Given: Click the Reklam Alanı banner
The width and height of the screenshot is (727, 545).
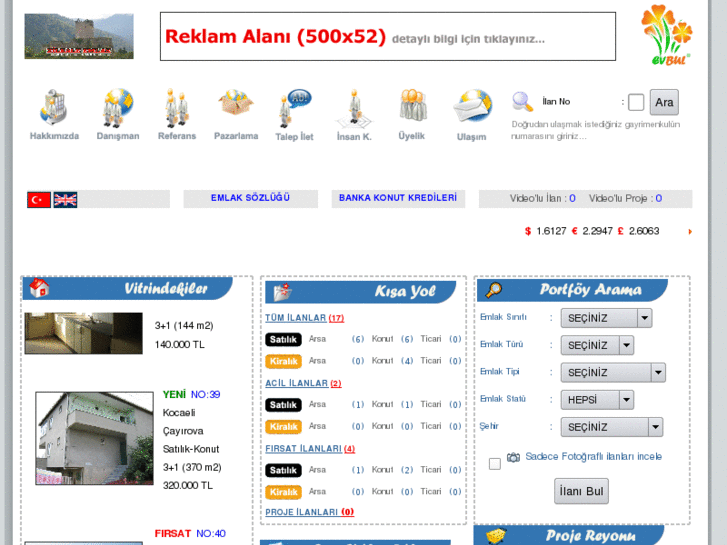Looking at the screenshot, I should coord(388,36).
